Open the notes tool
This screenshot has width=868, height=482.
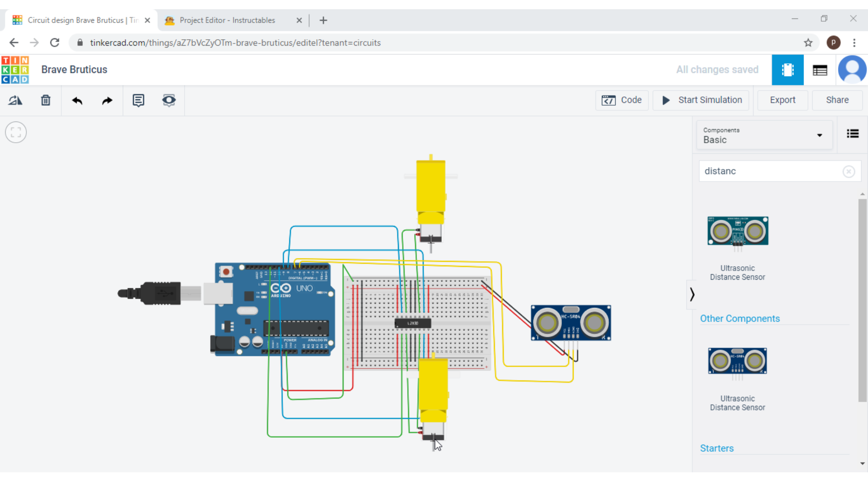pos(138,100)
